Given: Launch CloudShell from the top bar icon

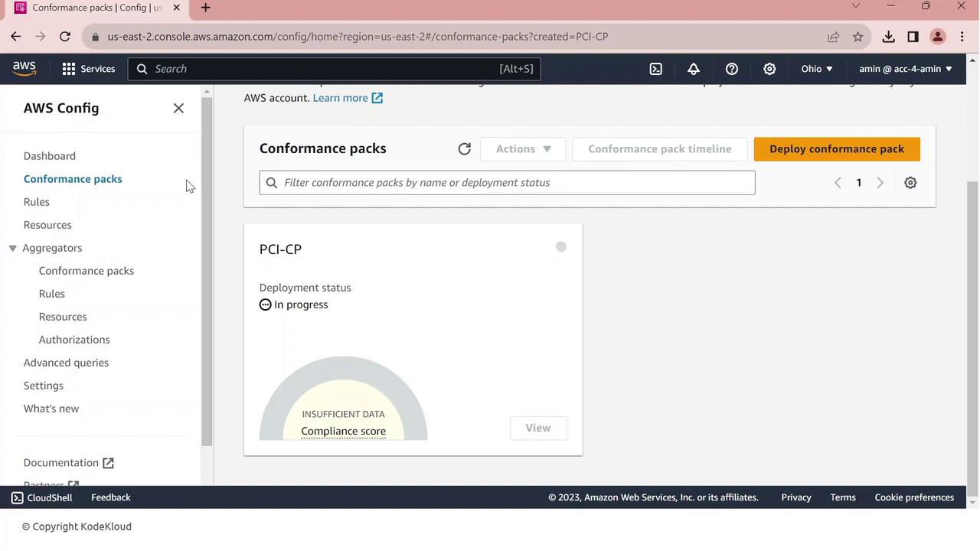Looking at the screenshot, I should tap(656, 69).
